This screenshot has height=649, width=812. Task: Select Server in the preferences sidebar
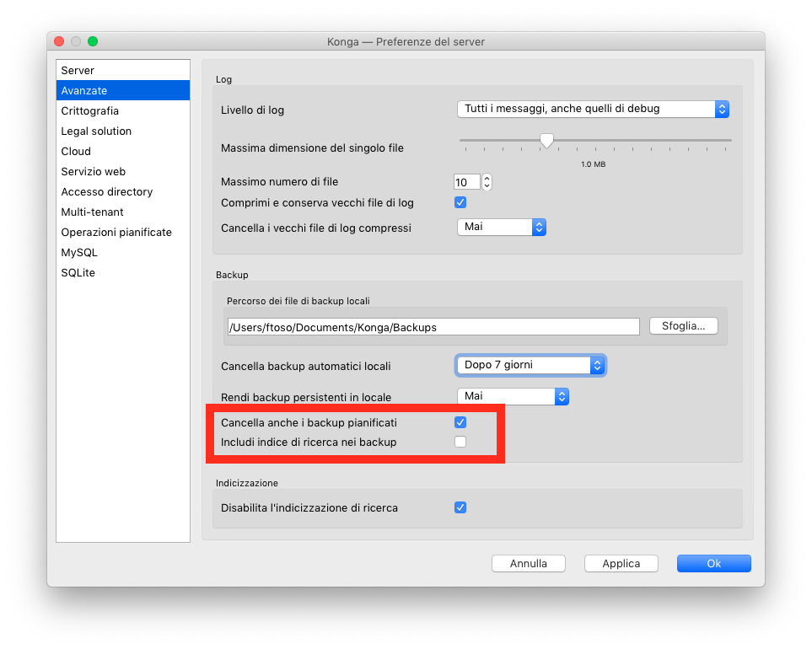click(78, 70)
